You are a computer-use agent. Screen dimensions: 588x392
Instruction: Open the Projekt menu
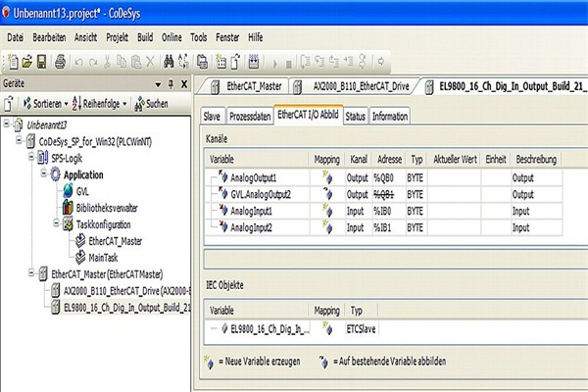[x=119, y=36]
